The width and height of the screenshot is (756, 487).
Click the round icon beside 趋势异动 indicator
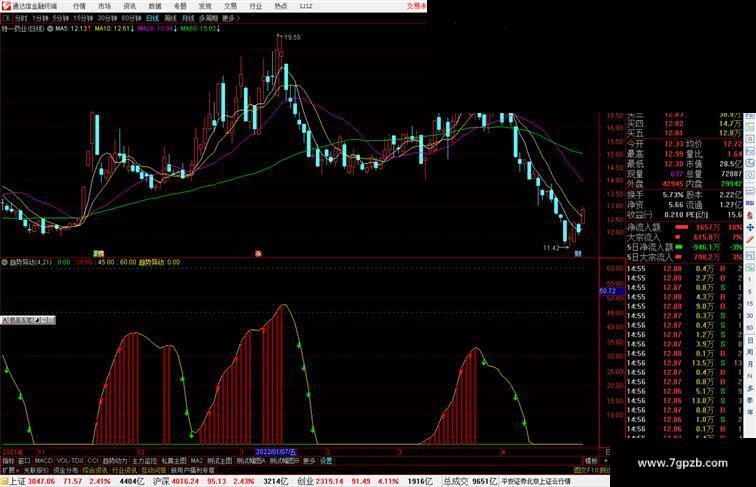pyautogui.click(x=5, y=262)
